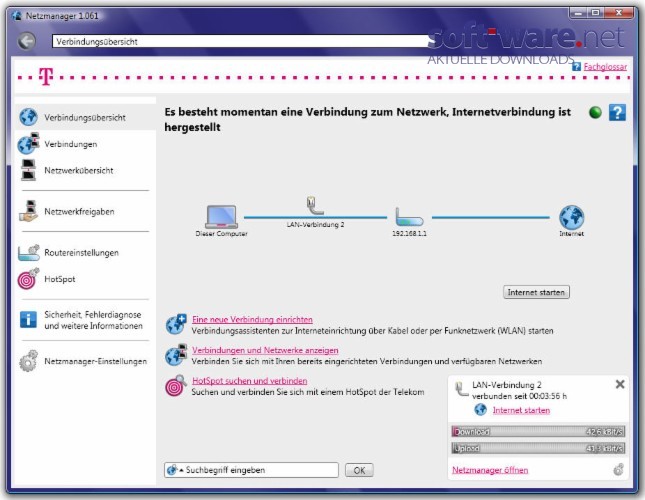This screenshot has height=500, width=645.
Task: Click the Verbindungsübersicht globe icon in the sidebar
Action: coord(28,117)
